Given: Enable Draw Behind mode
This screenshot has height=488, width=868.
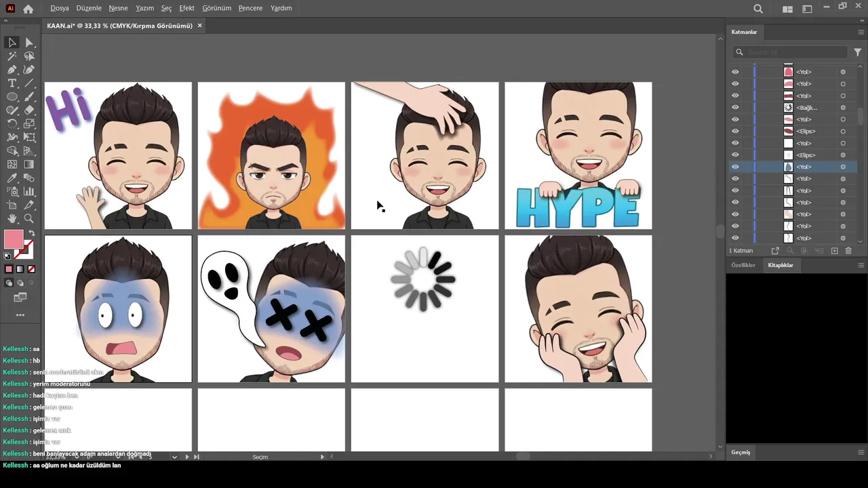Looking at the screenshot, I should pyautogui.click(x=20, y=283).
